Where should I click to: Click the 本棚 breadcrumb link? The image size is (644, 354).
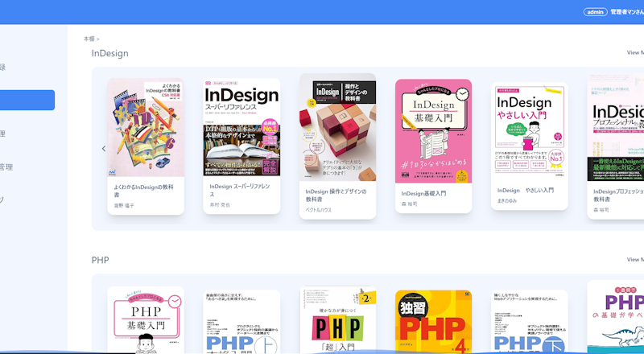click(x=89, y=39)
